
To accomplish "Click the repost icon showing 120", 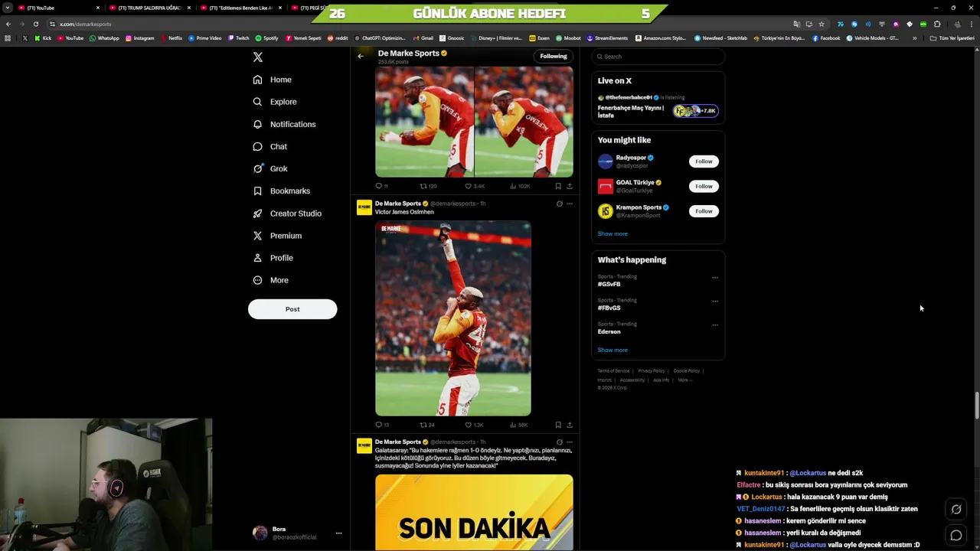I will pos(428,186).
